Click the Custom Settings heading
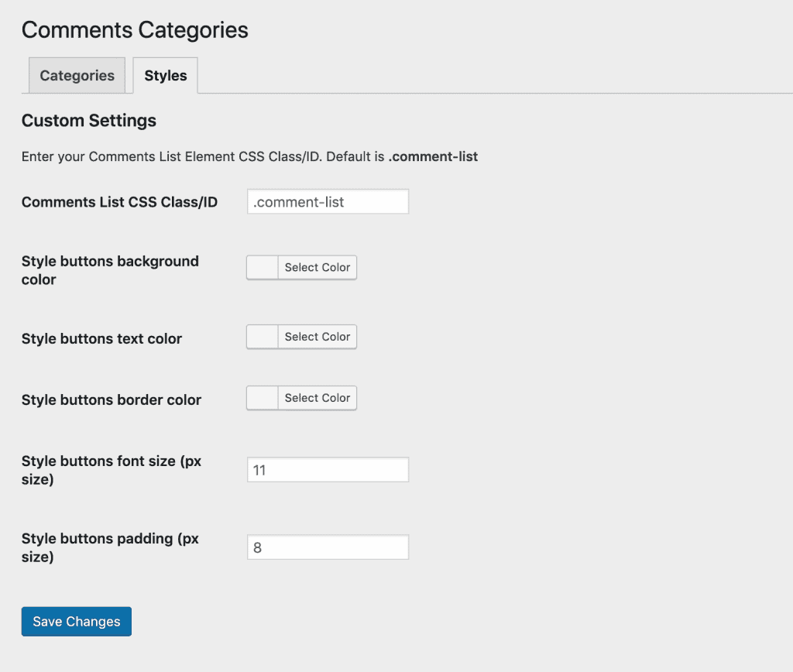This screenshot has height=672, width=793. [x=89, y=121]
